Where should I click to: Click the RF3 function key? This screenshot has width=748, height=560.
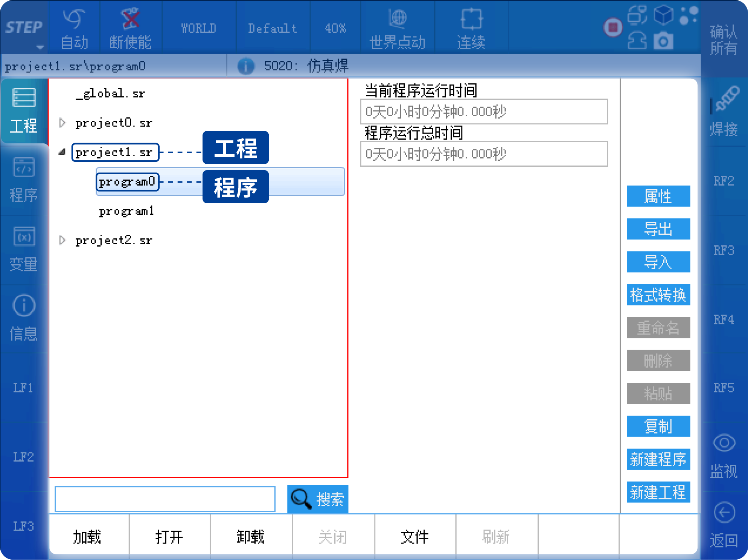[x=724, y=250]
